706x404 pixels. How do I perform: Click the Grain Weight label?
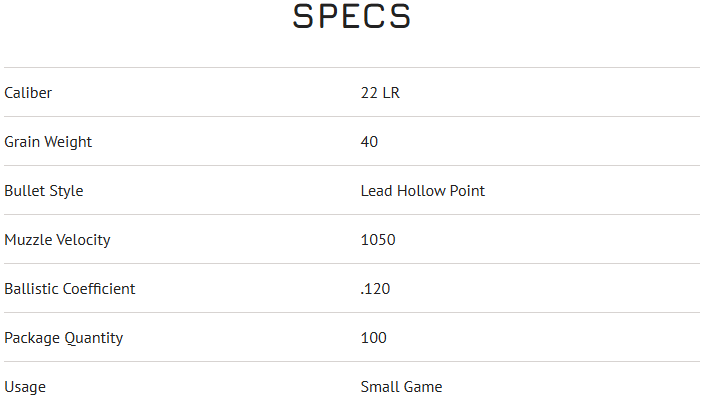pos(48,142)
